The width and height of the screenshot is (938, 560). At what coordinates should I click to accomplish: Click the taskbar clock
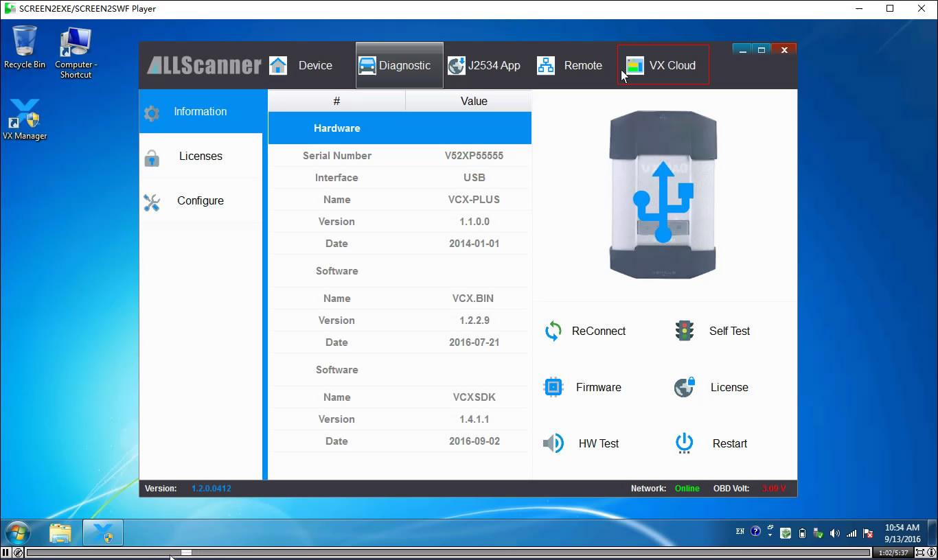902,533
